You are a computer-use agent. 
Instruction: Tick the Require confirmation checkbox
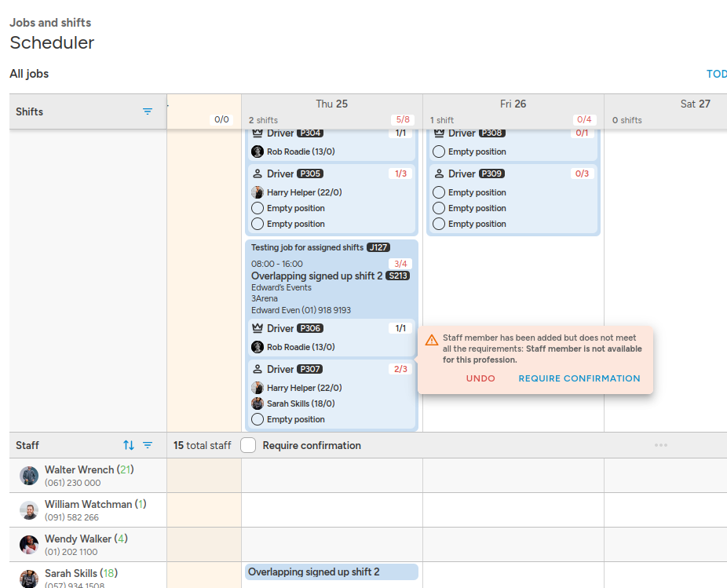coord(248,445)
